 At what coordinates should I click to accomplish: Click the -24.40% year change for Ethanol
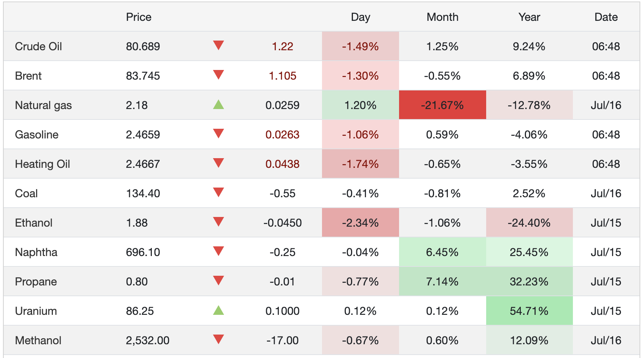point(529,223)
